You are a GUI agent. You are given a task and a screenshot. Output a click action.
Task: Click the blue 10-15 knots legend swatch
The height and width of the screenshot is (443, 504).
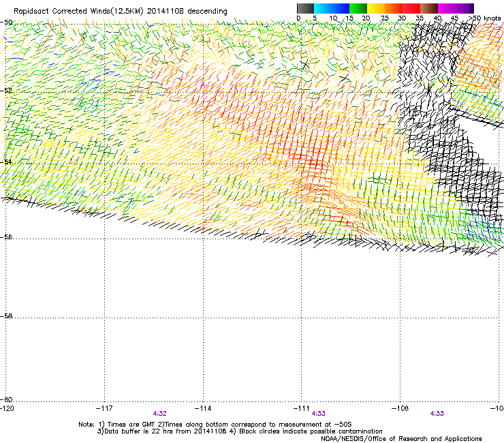341,8
